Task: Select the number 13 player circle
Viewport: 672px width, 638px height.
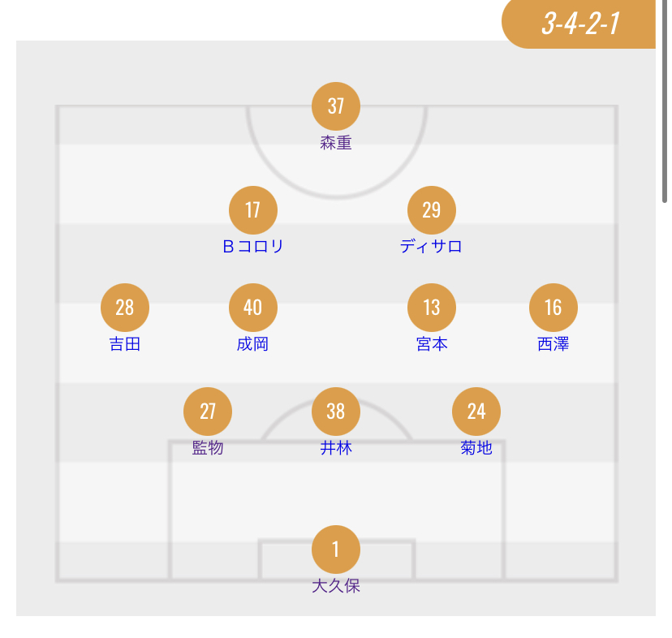Action: click(x=431, y=308)
